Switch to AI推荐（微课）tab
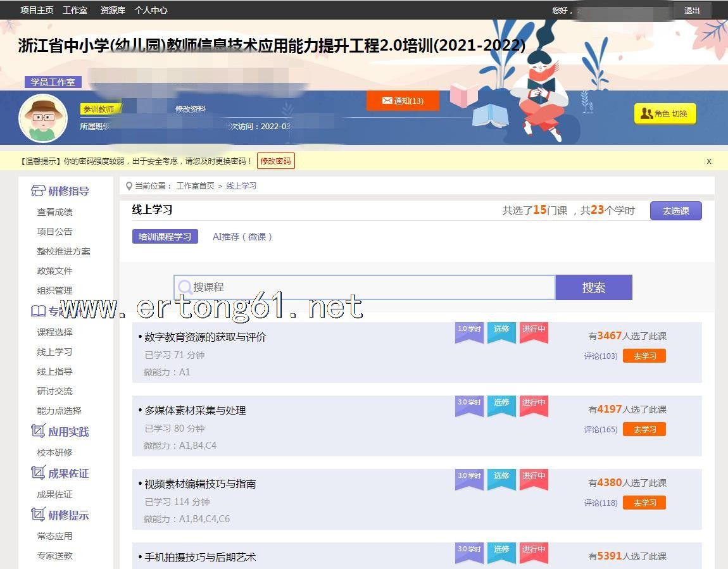Image resolution: width=728 pixels, height=569 pixels. coord(243,237)
